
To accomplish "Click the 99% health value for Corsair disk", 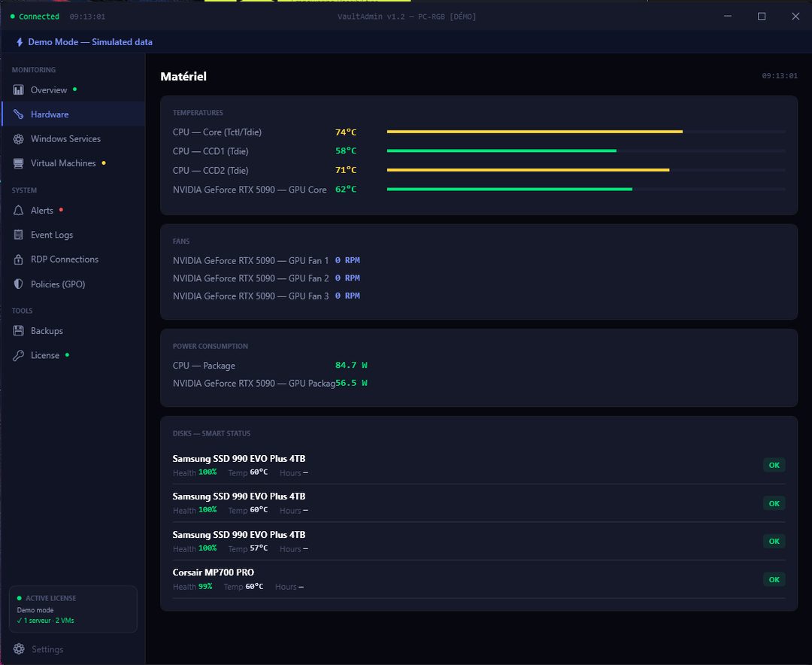I will click(x=205, y=586).
